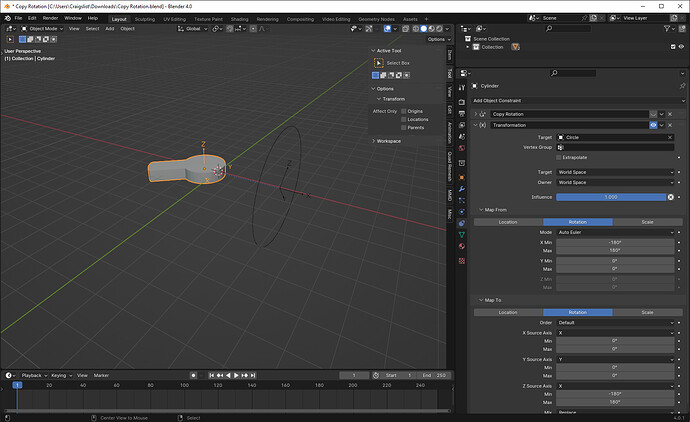Open the Add Object Constraint dropdown
Image resolution: width=690 pixels, height=422 pixels.
pos(578,100)
